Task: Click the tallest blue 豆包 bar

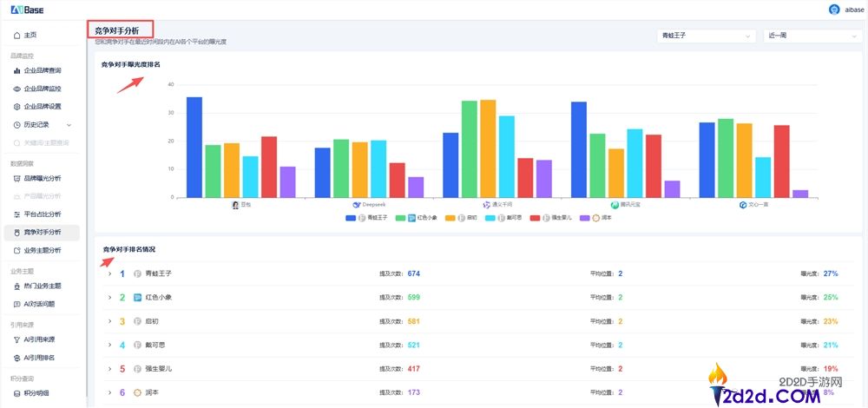Action: pyautogui.click(x=194, y=147)
